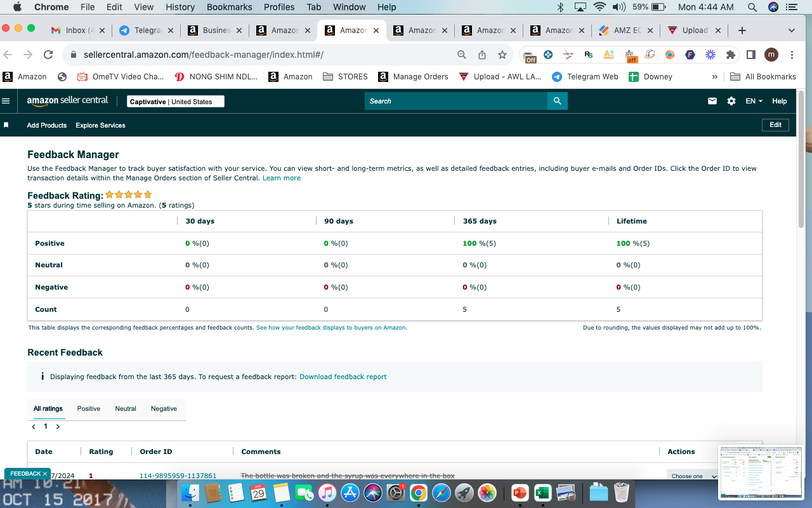
Task: Click the Edit button in the header
Action: [x=775, y=125]
